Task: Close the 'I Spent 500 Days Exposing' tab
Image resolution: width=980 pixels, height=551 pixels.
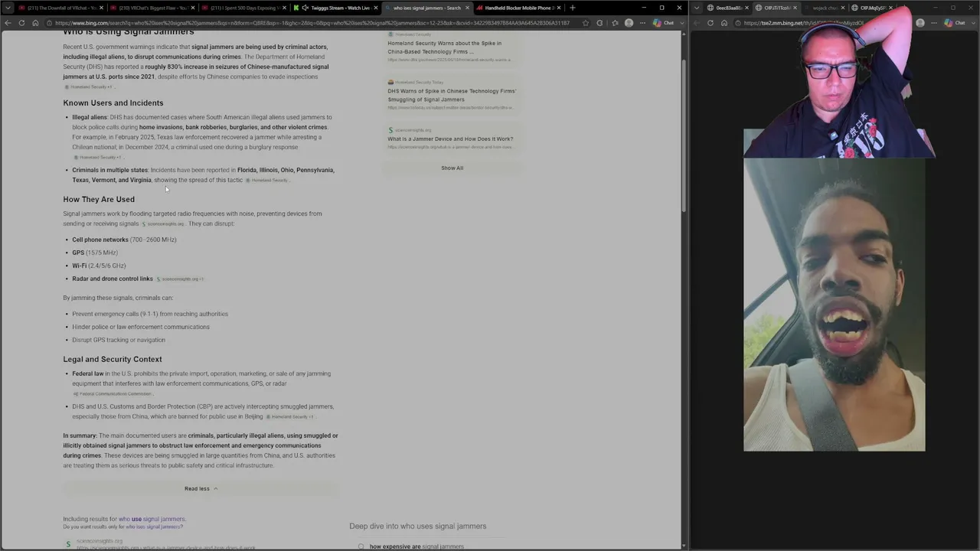Action: (x=284, y=8)
